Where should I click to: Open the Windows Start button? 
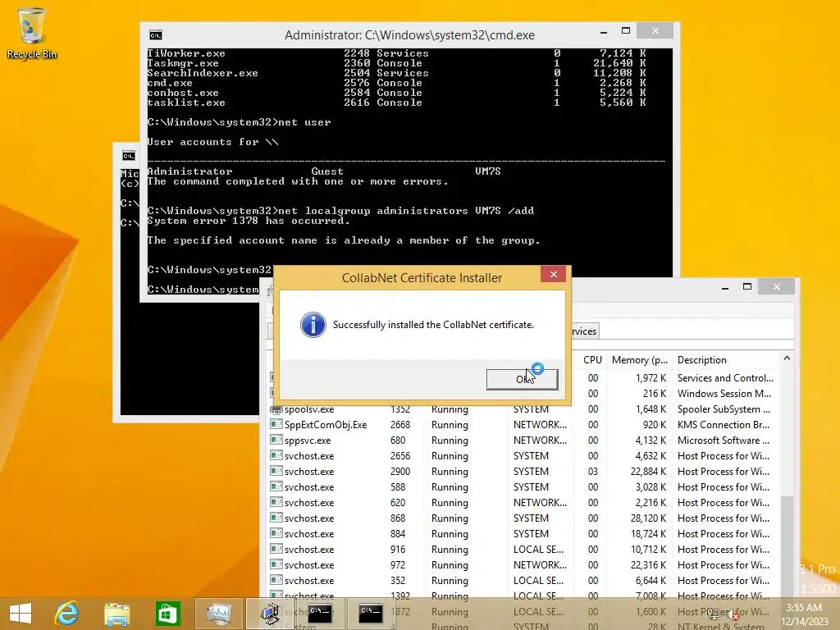[21, 613]
